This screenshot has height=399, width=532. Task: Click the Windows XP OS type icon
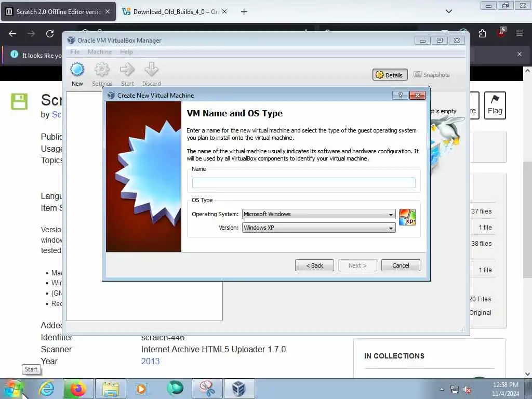[407, 217]
